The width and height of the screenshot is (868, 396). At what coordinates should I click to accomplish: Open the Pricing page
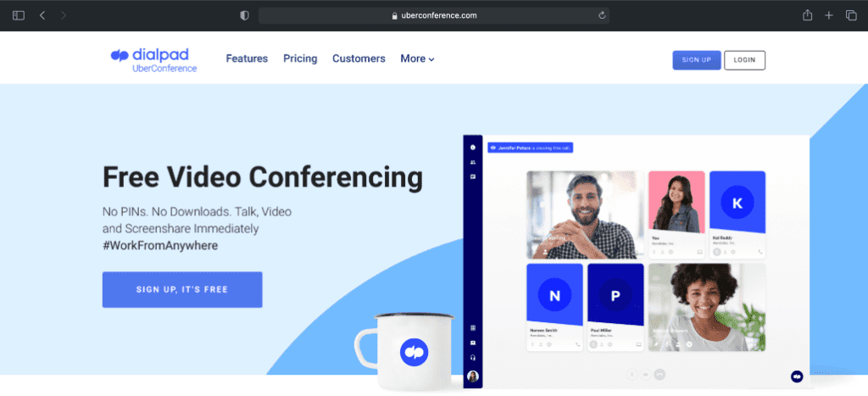[x=300, y=59]
